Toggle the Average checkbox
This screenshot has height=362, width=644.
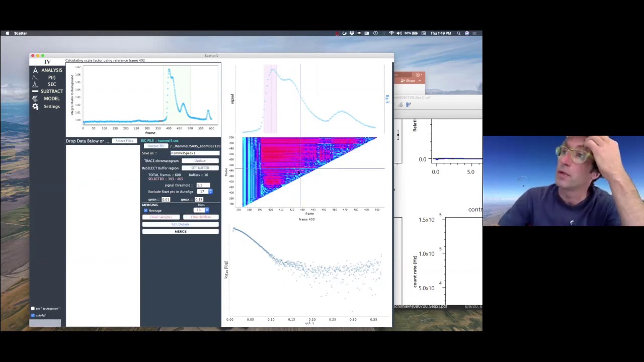click(x=146, y=211)
